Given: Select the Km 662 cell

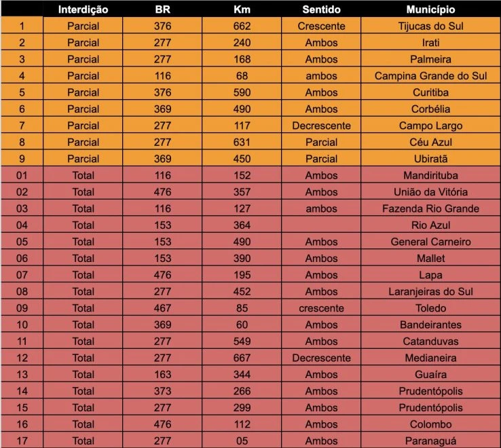Looking at the screenshot, I should click(x=242, y=26).
